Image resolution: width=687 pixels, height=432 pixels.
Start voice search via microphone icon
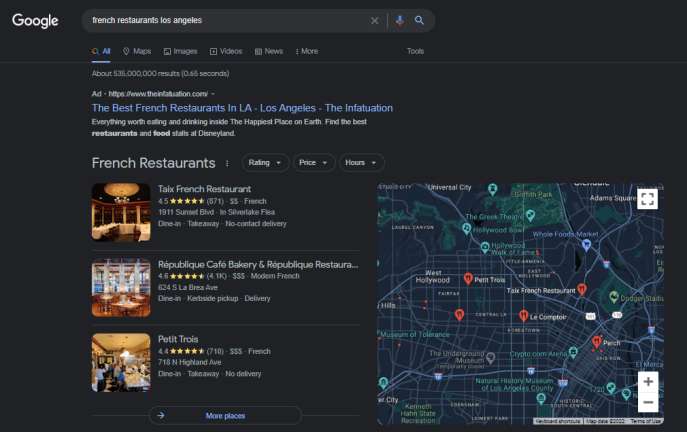(400, 21)
